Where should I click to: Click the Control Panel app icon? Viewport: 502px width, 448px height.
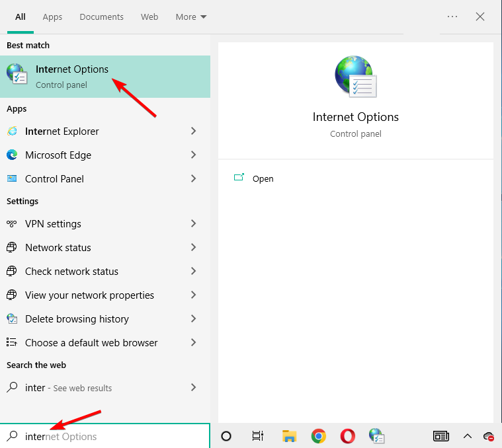coord(12,178)
